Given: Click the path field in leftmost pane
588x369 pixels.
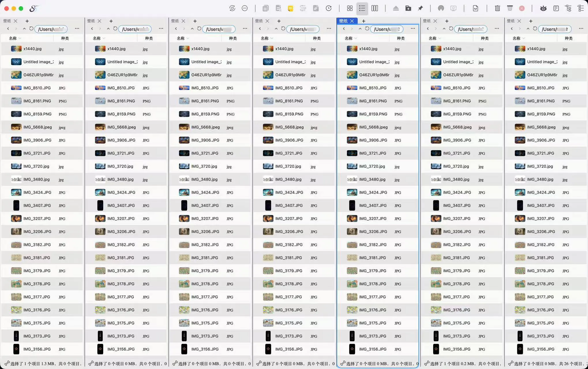Looking at the screenshot, I should click(x=51, y=29).
